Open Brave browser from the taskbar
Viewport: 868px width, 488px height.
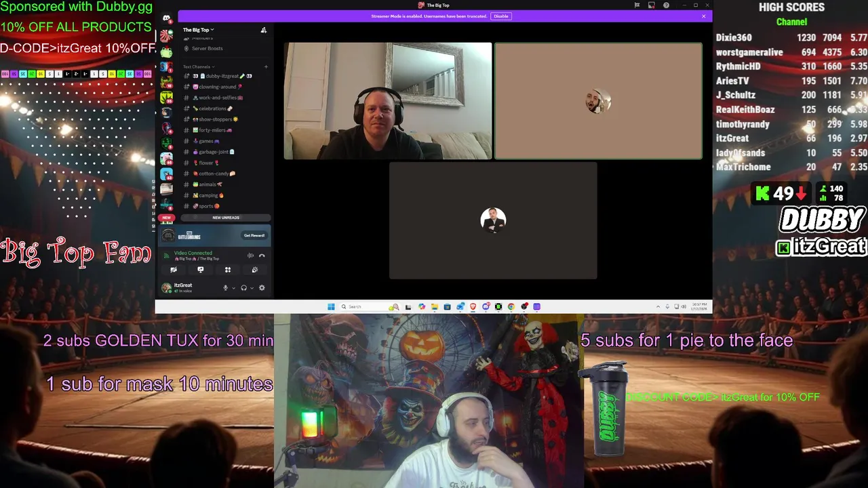473,306
